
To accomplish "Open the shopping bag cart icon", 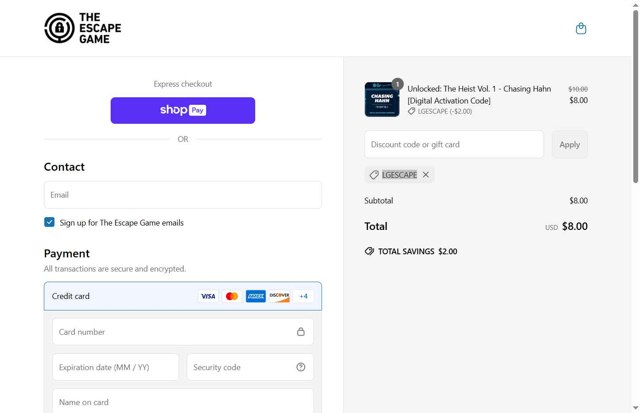I will (581, 28).
